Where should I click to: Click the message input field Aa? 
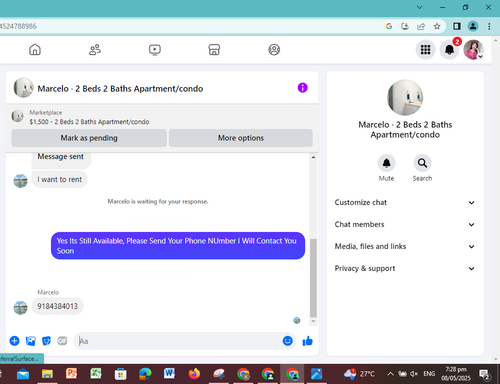click(x=180, y=341)
